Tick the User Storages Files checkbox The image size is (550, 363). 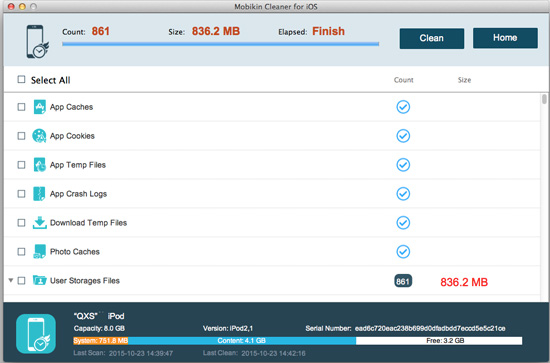tap(21, 281)
